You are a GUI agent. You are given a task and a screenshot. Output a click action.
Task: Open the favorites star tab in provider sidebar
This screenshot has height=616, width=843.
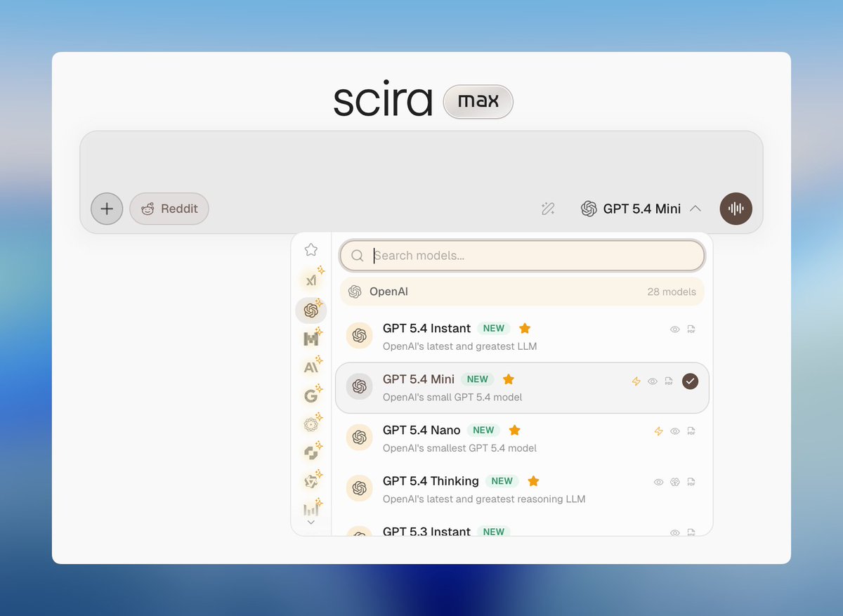(x=311, y=249)
